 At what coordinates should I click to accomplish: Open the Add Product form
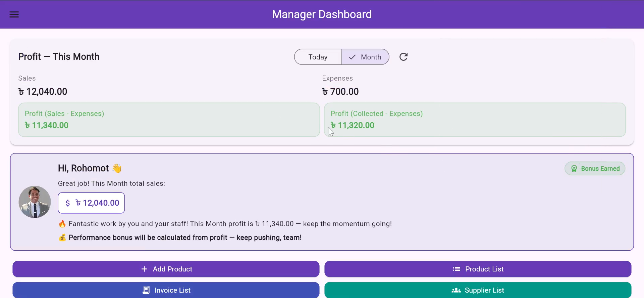(166, 269)
